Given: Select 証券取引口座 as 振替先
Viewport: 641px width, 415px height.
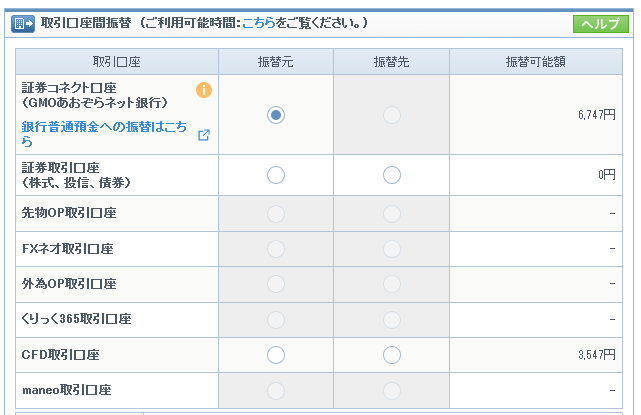Looking at the screenshot, I should point(392,175).
